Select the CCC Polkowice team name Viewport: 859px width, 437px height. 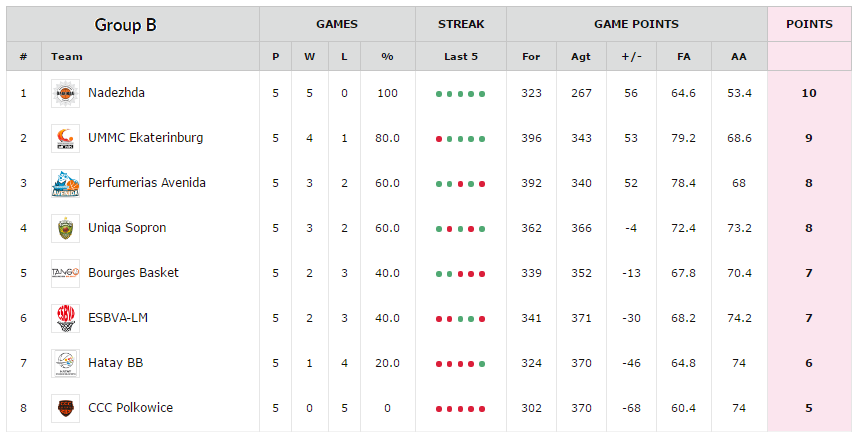tap(130, 407)
